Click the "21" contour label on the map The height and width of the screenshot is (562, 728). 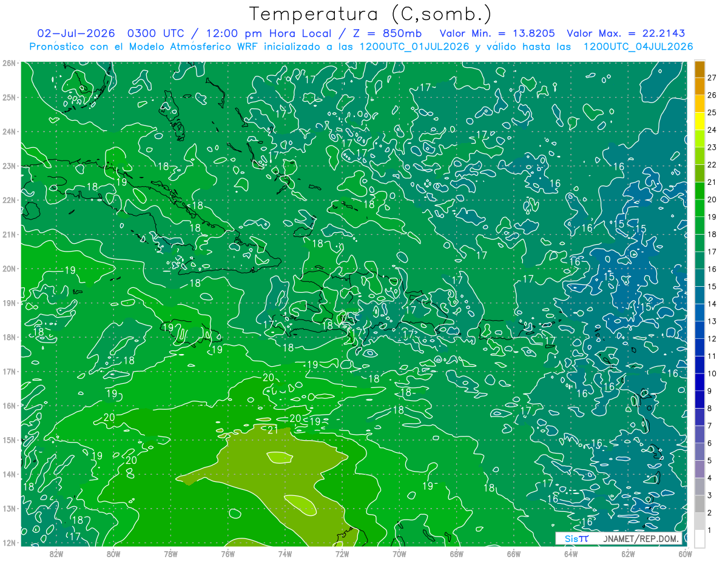click(x=273, y=430)
